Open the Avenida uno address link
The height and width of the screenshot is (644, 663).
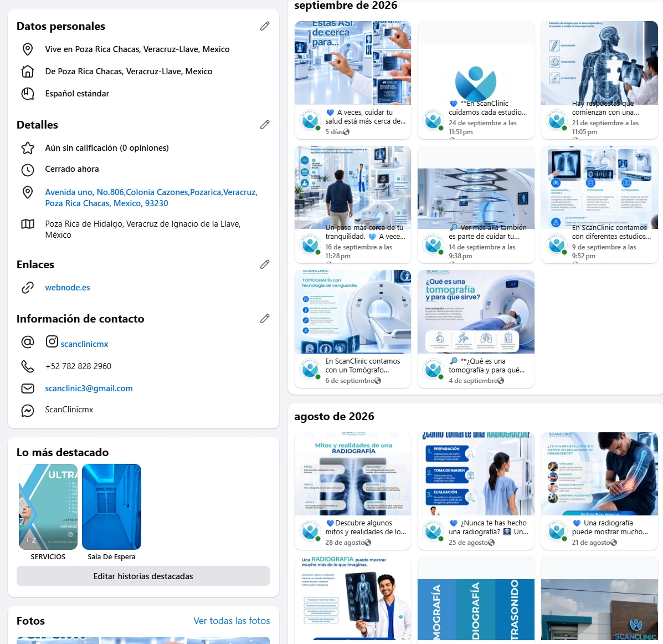pos(151,198)
